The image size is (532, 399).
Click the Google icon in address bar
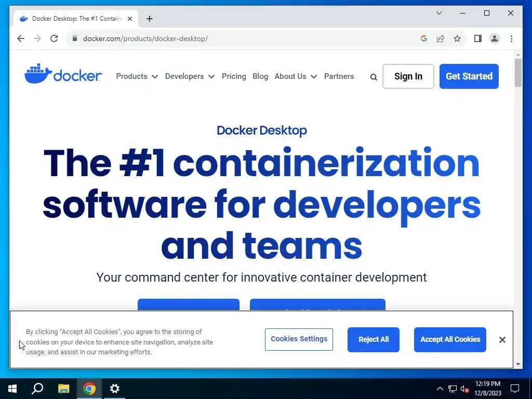pyautogui.click(x=424, y=38)
